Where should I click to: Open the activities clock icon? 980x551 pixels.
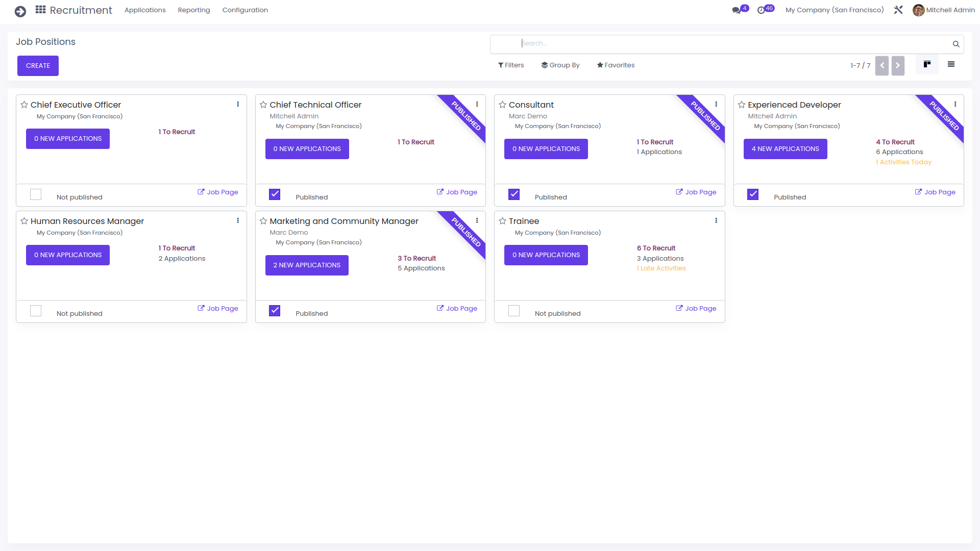point(761,10)
